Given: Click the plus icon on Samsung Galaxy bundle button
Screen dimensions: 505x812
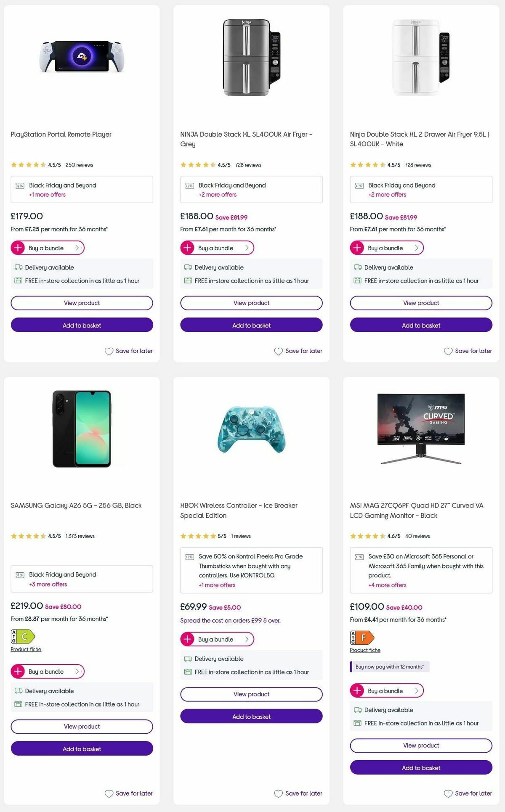Looking at the screenshot, I should (17, 672).
